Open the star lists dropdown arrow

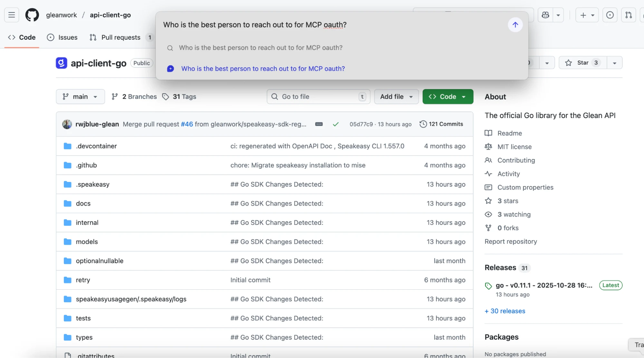(x=614, y=63)
